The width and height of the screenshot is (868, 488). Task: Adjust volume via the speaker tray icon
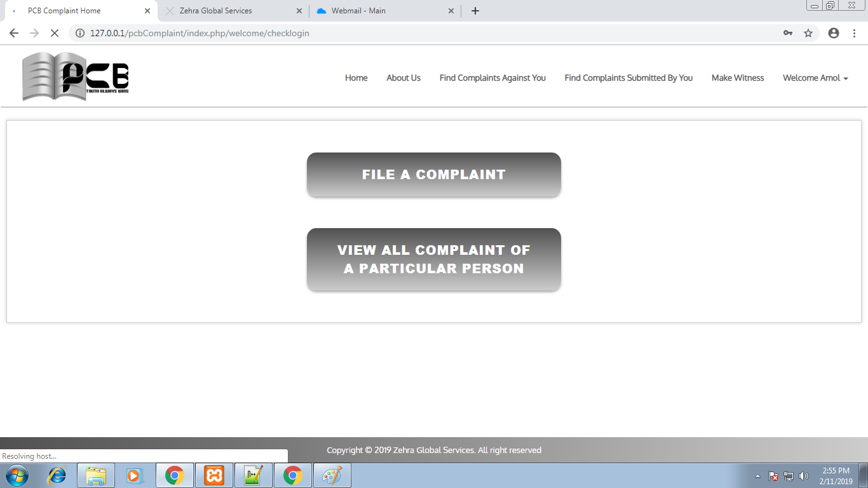pos(804,476)
